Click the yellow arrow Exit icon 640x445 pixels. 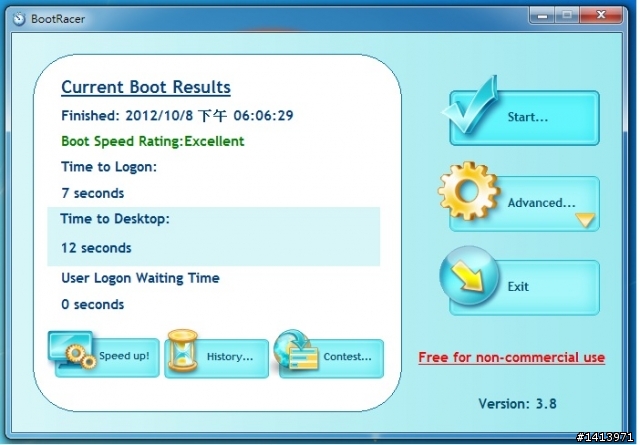coord(469,276)
